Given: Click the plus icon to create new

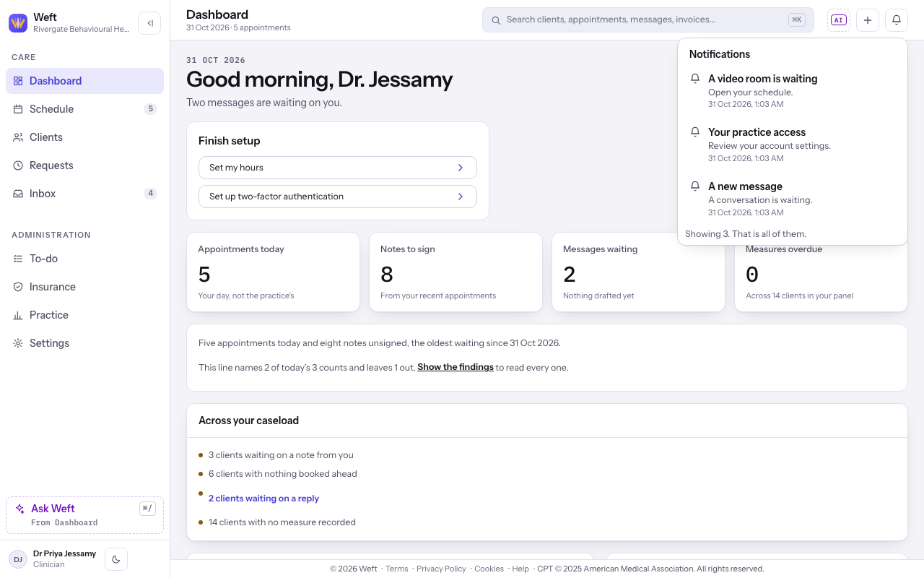Looking at the screenshot, I should coord(868,20).
